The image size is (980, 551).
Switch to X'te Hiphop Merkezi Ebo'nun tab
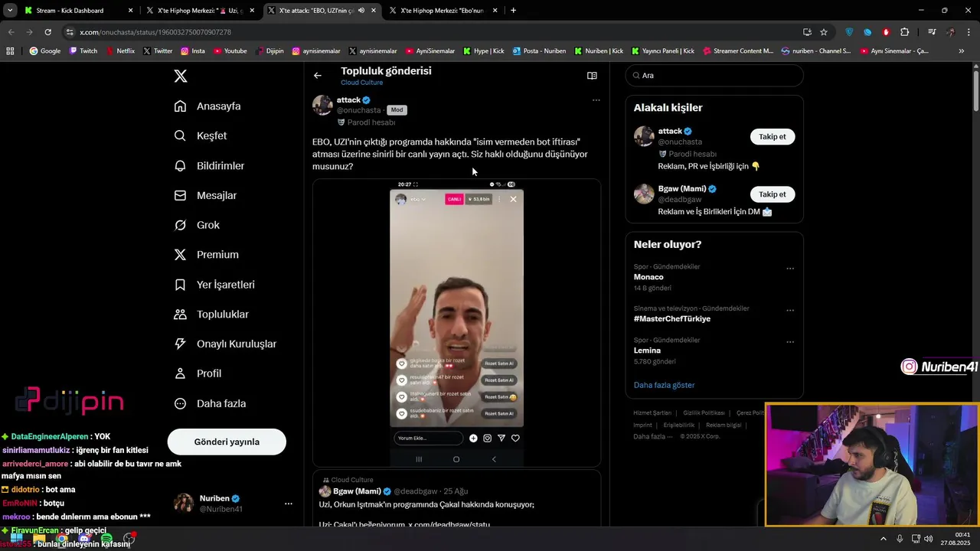click(x=444, y=11)
